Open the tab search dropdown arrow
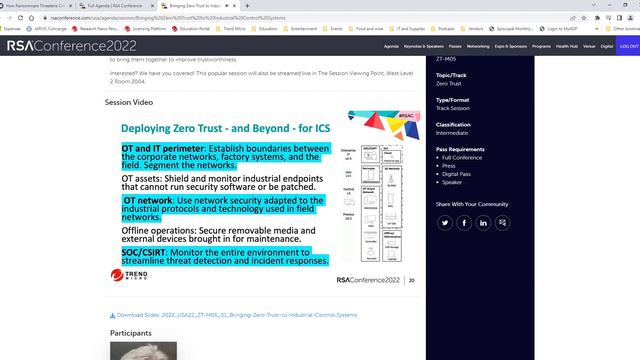This screenshot has width=640, height=360. click(594, 5)
